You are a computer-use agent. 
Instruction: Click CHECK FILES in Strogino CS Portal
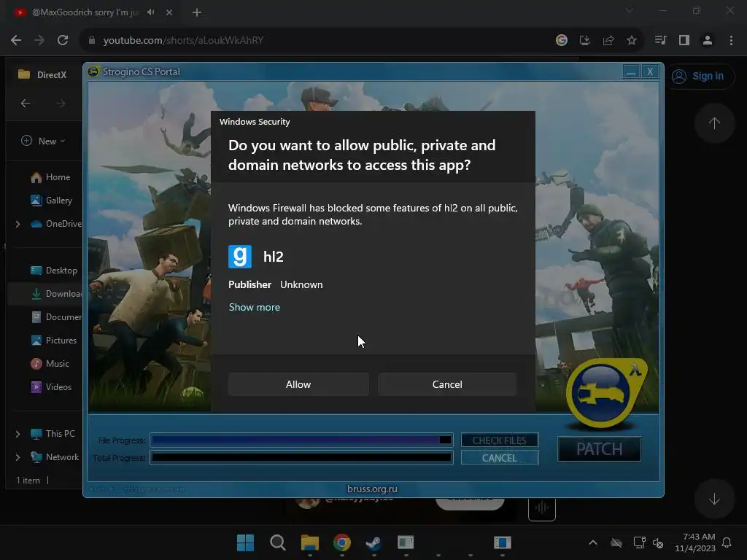499,440
